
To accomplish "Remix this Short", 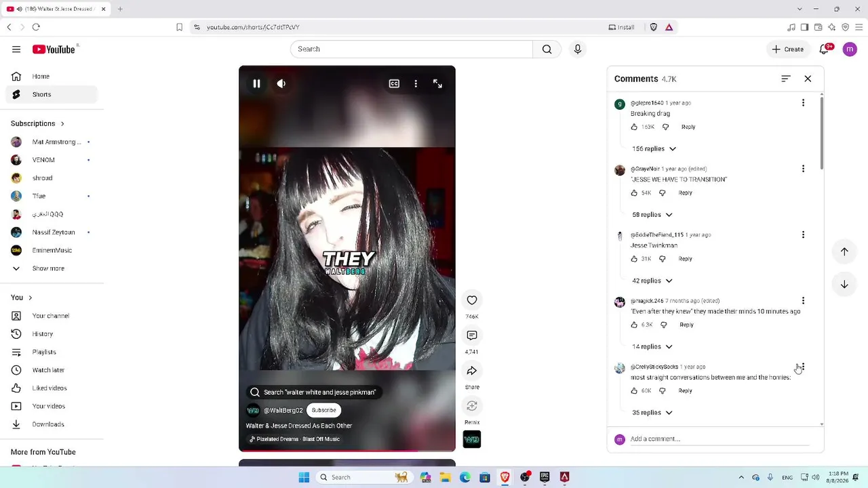I will pos(472,406).
